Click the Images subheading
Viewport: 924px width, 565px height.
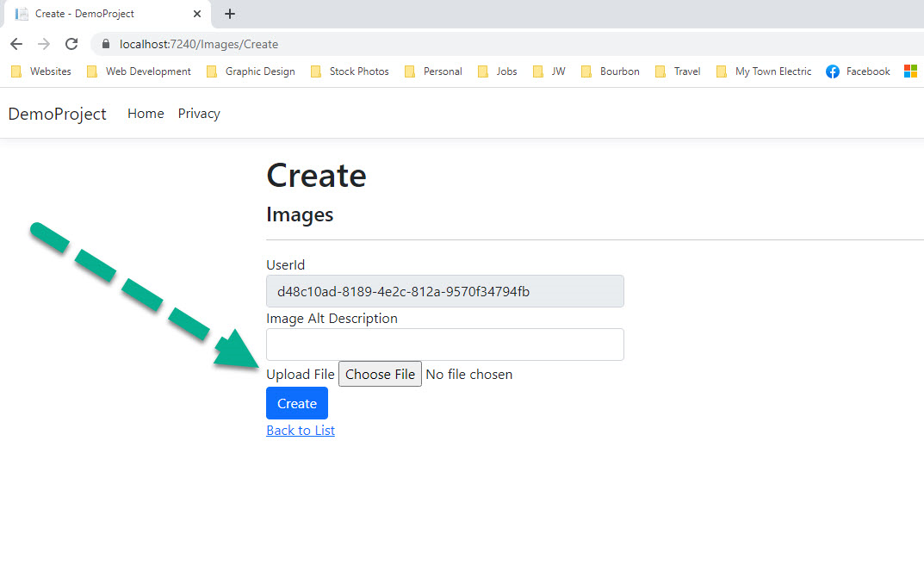(x=300, y=214)
